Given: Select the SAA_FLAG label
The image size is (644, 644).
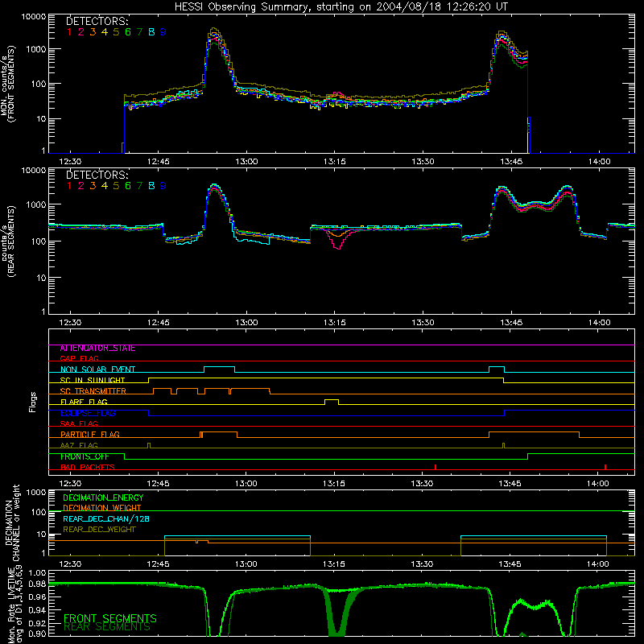Looking at the screenshot, I should point(79,423).
